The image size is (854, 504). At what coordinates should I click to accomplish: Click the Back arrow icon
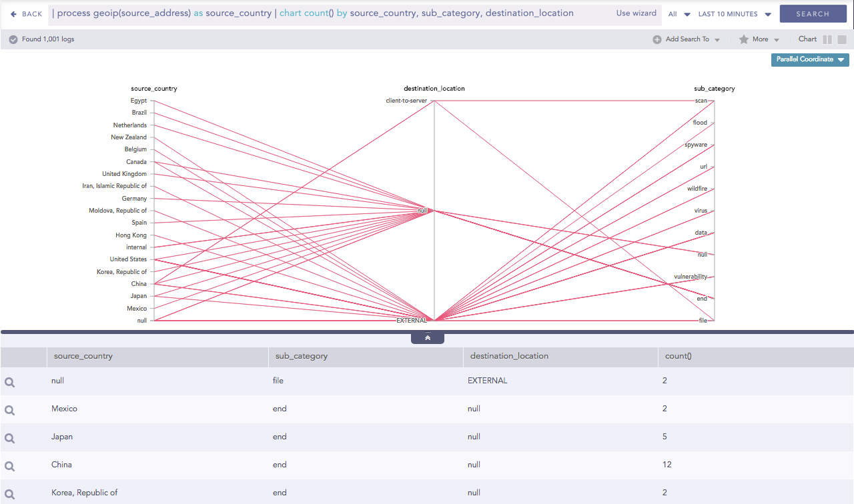13,14
